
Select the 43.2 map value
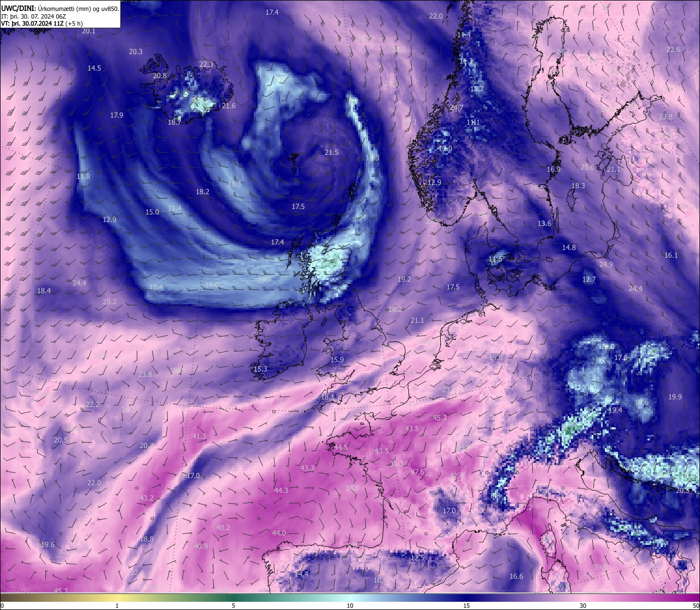[x=147, y=498]
